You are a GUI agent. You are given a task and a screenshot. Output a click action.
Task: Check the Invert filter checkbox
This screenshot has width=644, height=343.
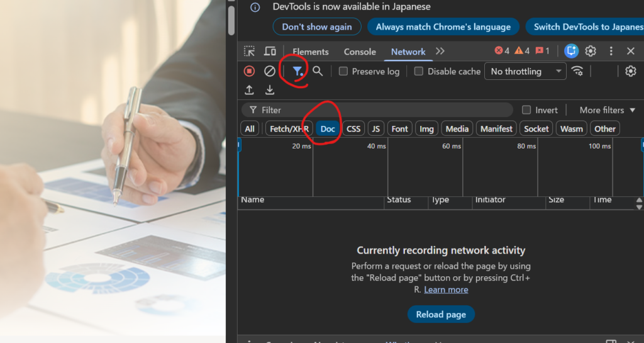[526, 110]
